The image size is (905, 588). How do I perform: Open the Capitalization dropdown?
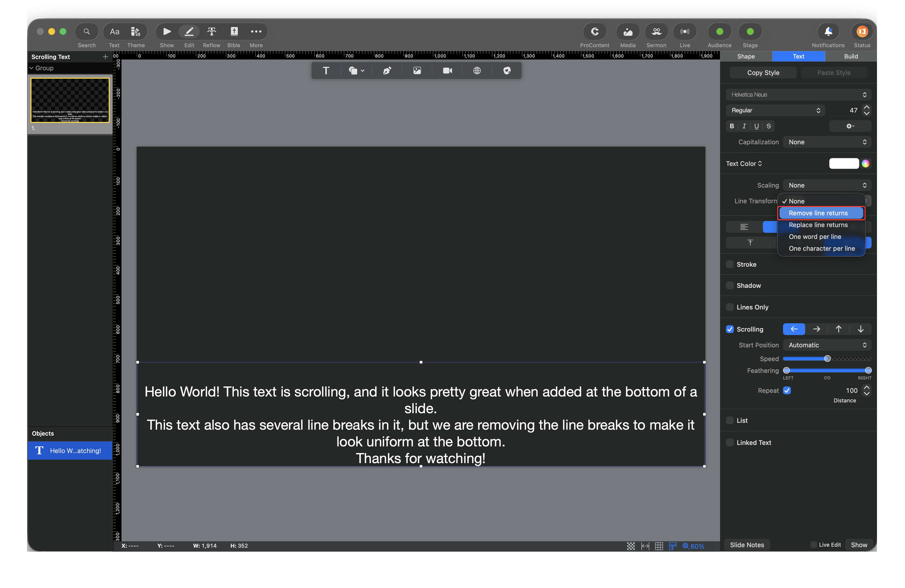(x=827, y=142)
